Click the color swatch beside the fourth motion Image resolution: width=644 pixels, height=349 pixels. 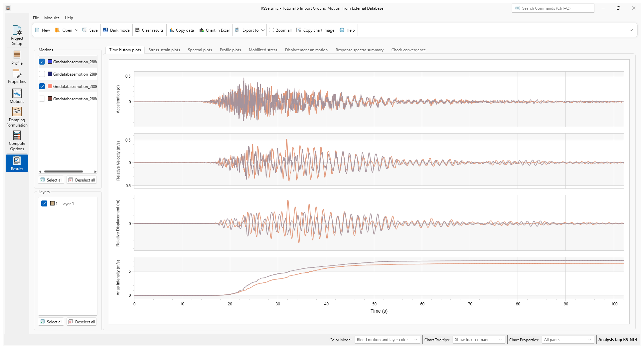coord(50,99)
